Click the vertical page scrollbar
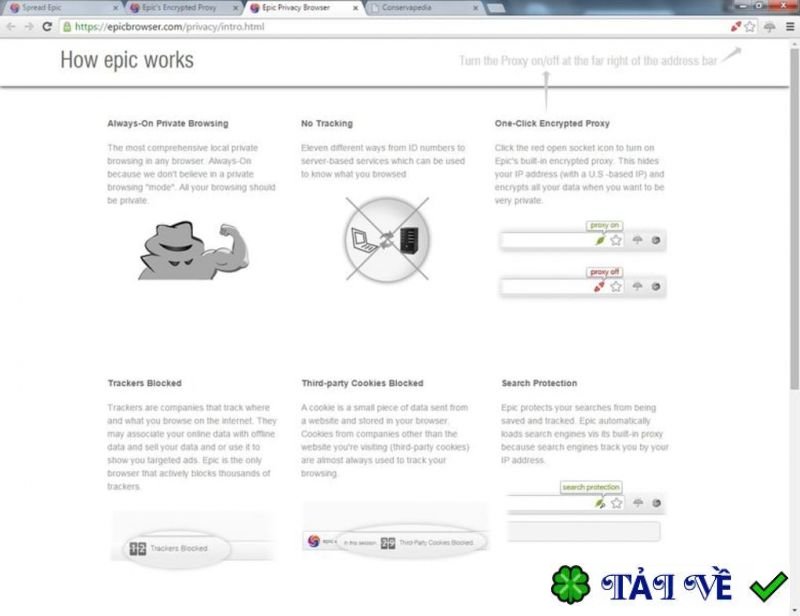800x616 pixels. click(x=794, y=217)
